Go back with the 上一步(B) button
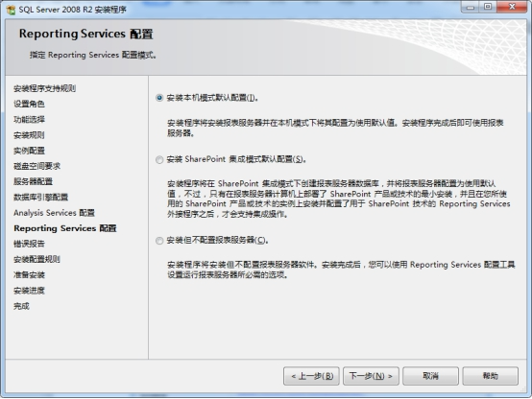This screenshot has height=399, width=532. [x=311, y=376]
